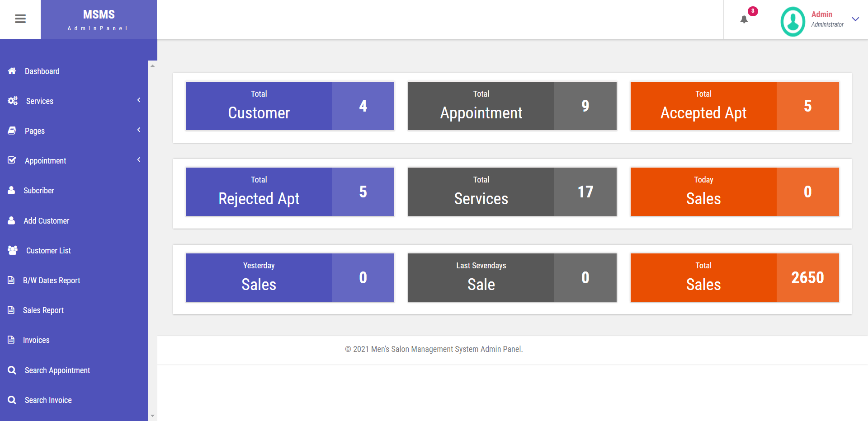Select the Total Customer card
Screen dimensions: 868x421
point(290,106)
